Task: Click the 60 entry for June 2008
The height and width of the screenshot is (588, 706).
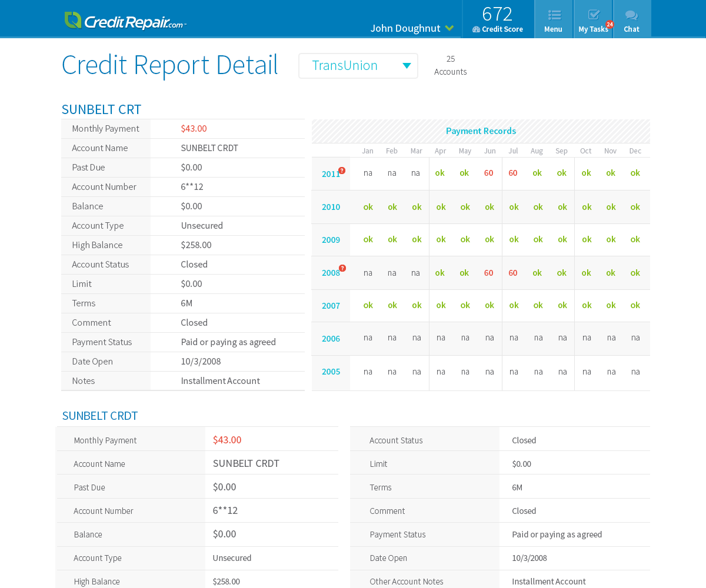Action: (489, 273)
